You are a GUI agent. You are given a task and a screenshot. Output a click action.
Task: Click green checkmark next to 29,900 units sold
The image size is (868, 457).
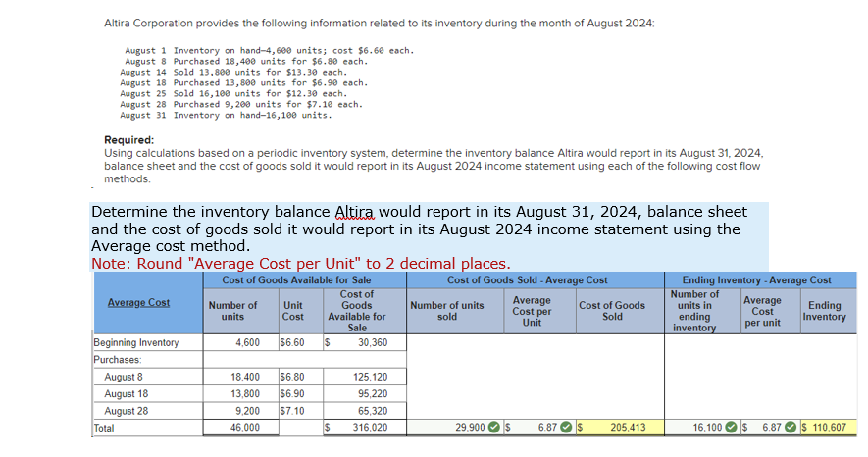coord(494,428)
